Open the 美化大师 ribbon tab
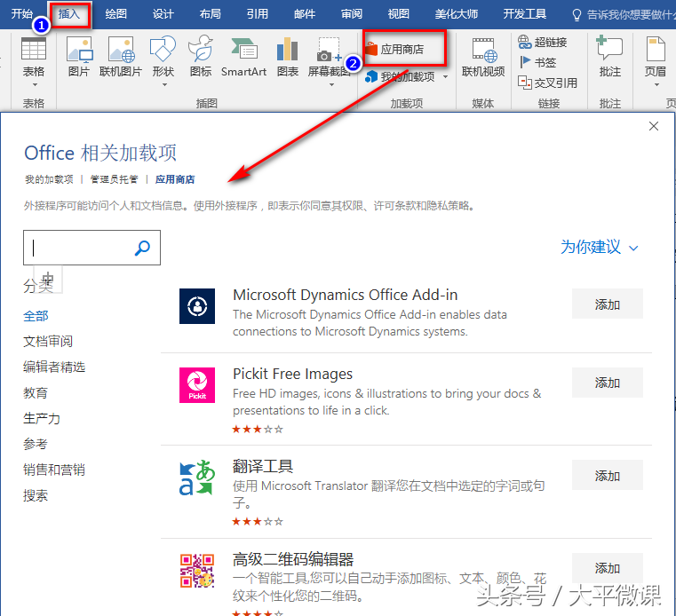 [457, 14]
